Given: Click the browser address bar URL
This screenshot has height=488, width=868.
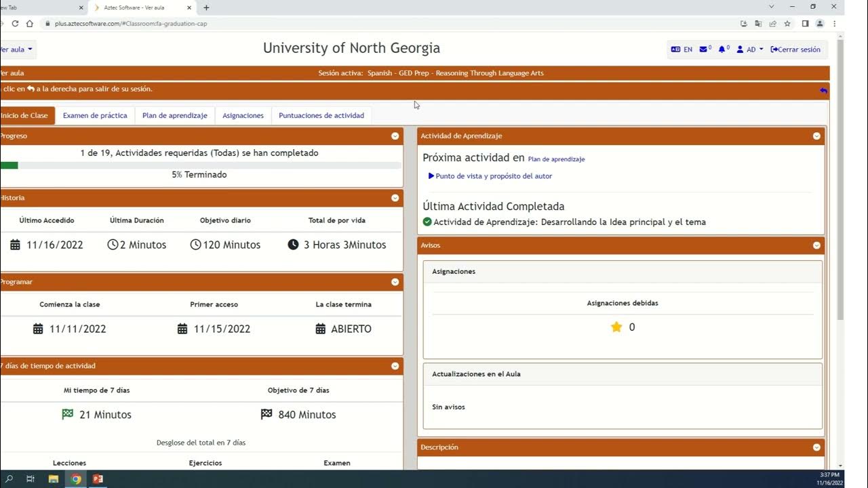Looking at the screenshot, I should (131, 24).
